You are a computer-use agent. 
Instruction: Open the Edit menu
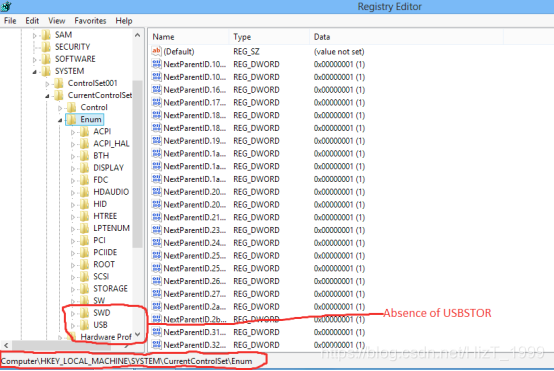click(32, 21)
